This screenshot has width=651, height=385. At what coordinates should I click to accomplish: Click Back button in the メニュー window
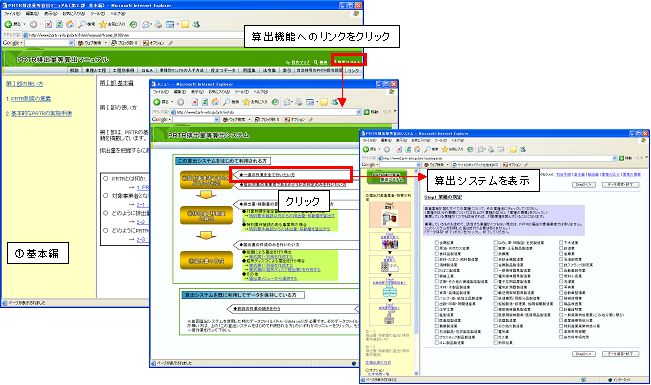click(161, 102)
